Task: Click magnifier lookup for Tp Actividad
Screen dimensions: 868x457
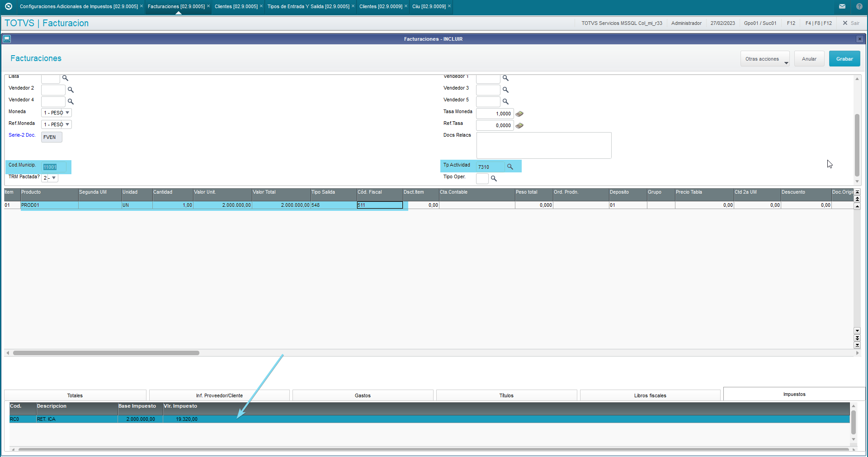Action: (x=510, y=167)
